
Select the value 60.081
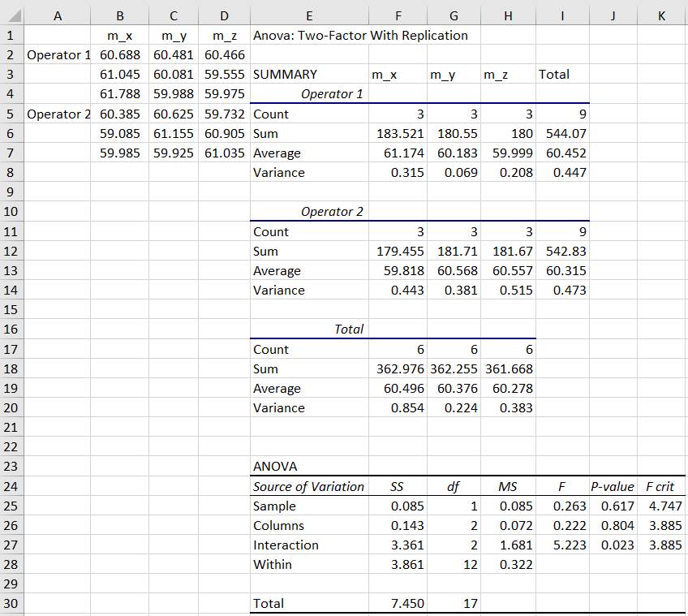tap(174, 74)
